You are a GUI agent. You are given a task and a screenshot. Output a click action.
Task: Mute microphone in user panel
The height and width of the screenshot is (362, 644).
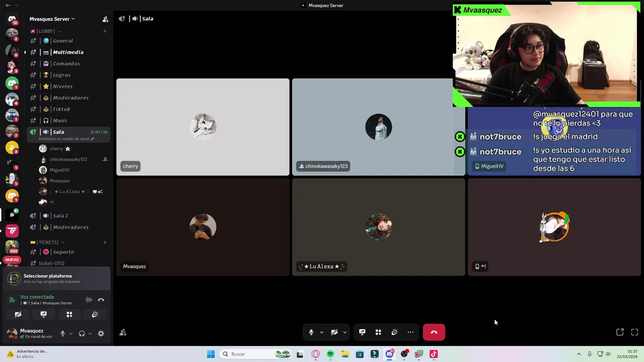pos(63,333)
